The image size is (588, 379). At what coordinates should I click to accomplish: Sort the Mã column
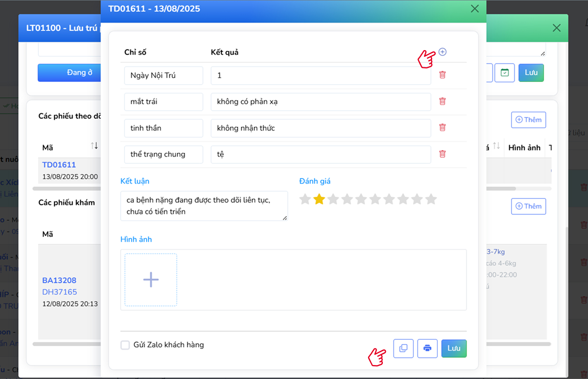(94, 146)
